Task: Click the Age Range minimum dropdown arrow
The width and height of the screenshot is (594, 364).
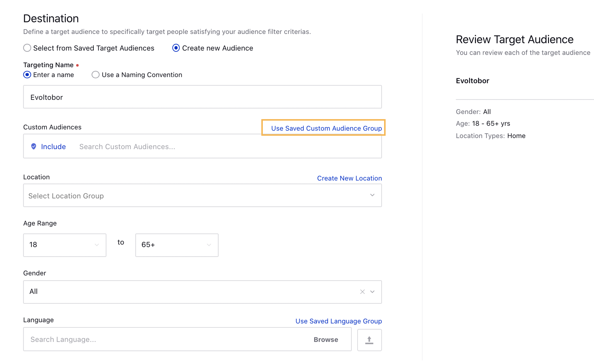Action: (x=97, y=244)
